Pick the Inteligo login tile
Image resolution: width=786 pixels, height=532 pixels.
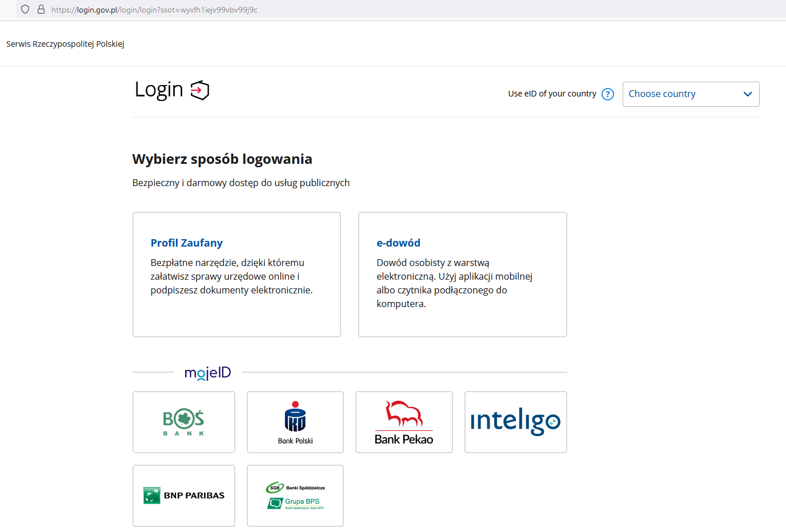(x=515, y=422)
